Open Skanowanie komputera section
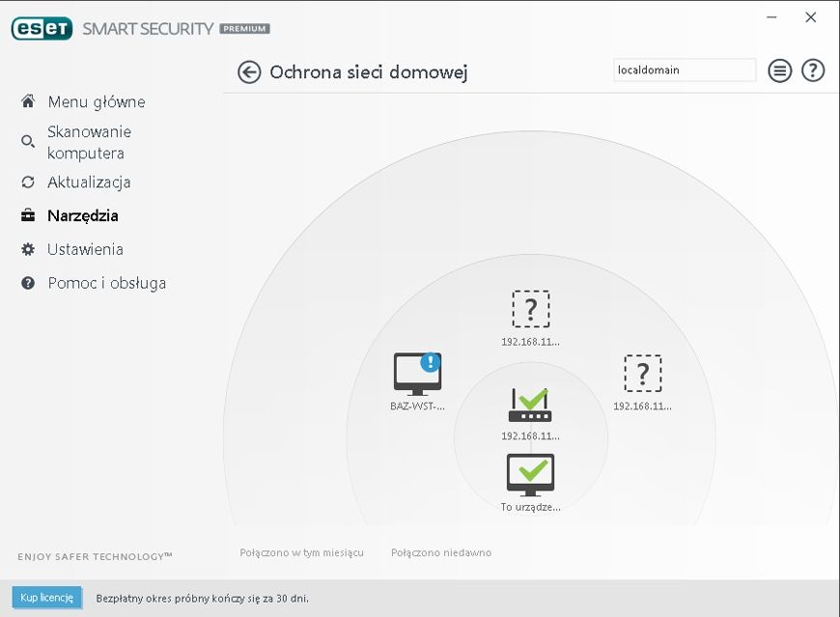 89,142
